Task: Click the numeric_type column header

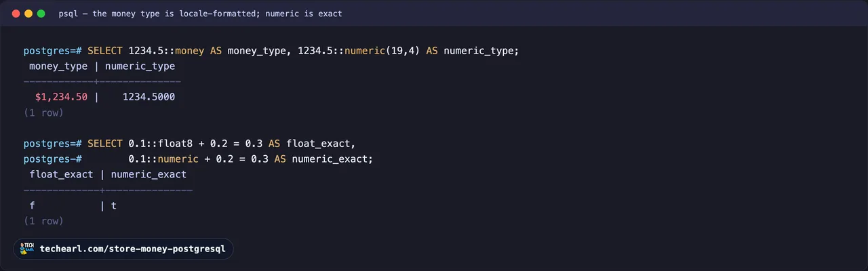Action: (140, 66)
